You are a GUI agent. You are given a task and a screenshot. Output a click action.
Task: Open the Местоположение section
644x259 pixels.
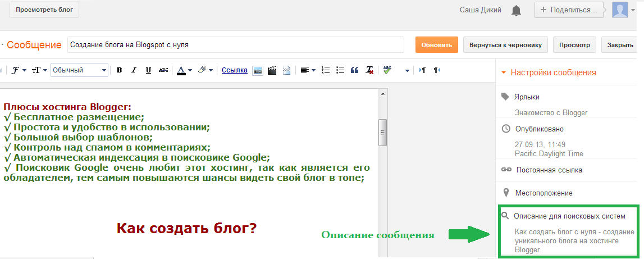[544, 193]
